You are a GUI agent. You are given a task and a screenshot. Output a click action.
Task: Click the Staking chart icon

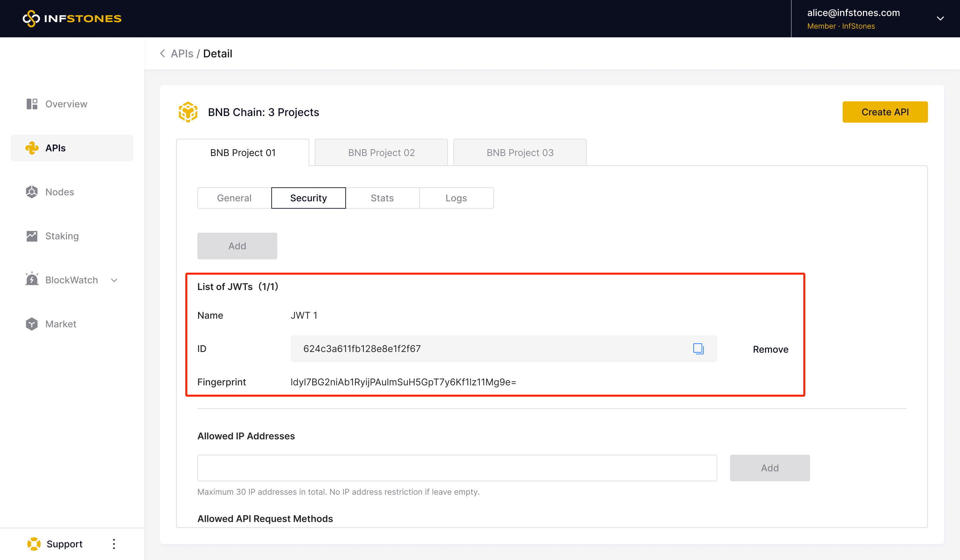(32, 236)
